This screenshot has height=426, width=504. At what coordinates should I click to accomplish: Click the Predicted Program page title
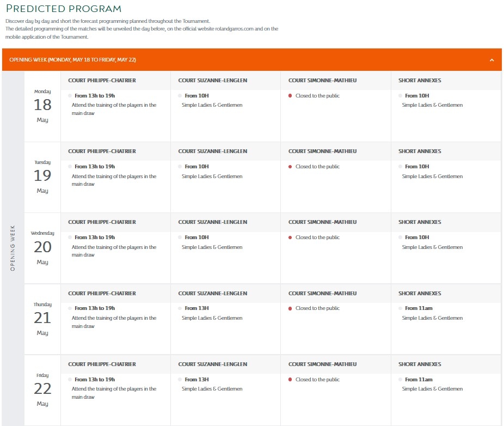pyautogui.click(x=64, y=9)
